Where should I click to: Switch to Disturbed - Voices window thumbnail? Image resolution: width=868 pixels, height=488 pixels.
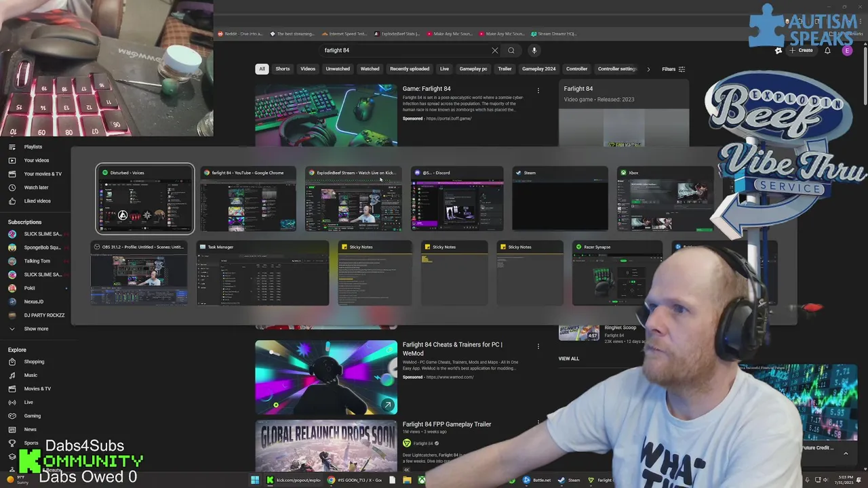[144, 199]
